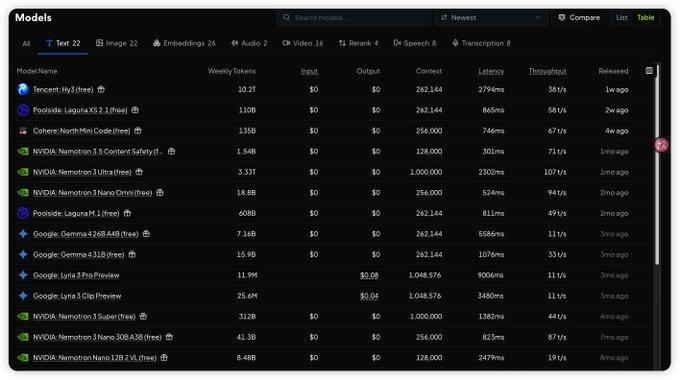This screenshot has height=380, width=680.
Task: Select the Text 22 tab
Action: pyautogui.click(x=63, y=43)
